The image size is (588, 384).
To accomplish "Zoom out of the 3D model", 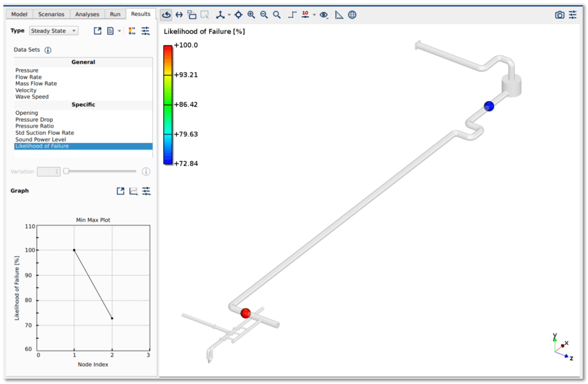I will (x=264, y=15).
